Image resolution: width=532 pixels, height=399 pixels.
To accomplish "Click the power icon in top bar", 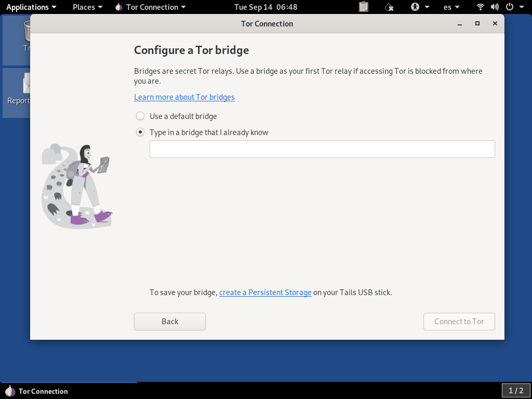I will pyautogui.click(x=509, y=7).
